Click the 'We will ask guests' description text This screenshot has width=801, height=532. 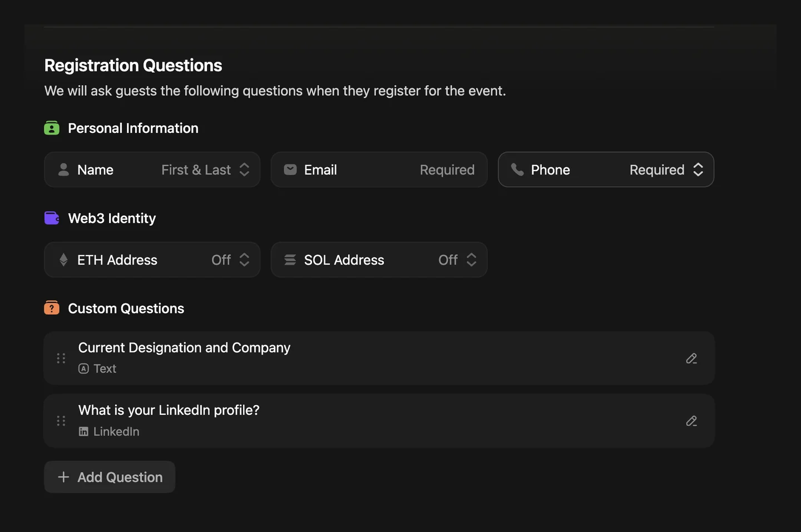(x=275, y=91)
